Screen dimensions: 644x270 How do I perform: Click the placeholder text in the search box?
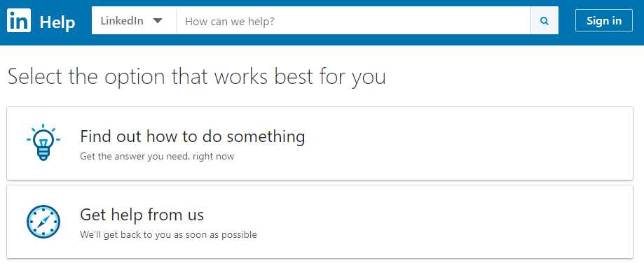[x=230, y=21]
